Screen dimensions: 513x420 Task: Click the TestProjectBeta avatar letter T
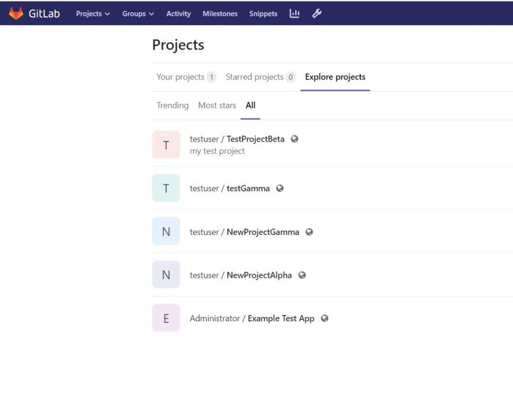(166, 145)
